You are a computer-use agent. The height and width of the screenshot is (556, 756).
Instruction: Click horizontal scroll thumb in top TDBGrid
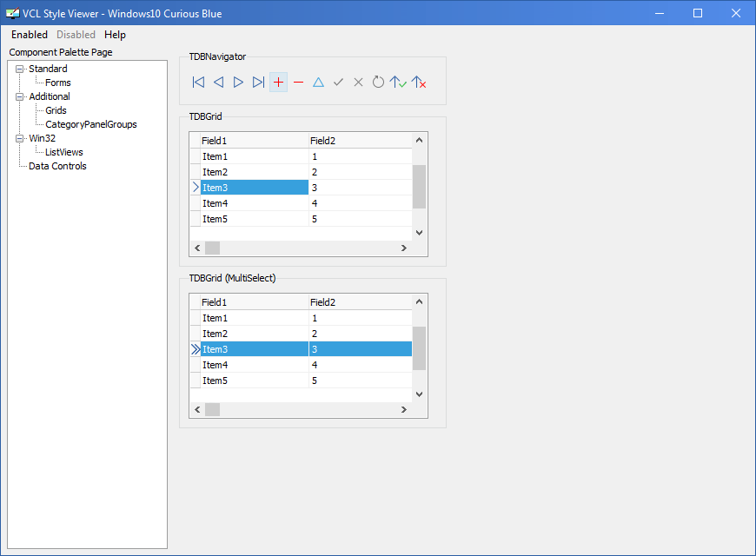point(212,248)
